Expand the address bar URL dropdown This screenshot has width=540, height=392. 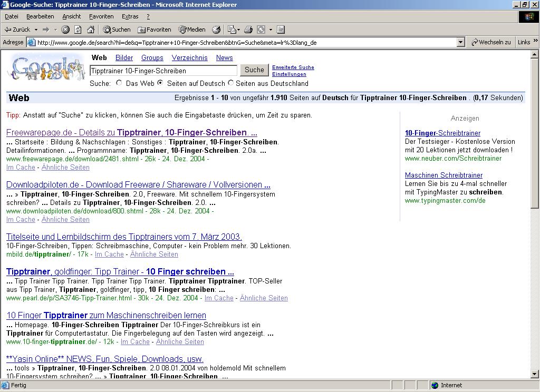click(x=460, y=42)
